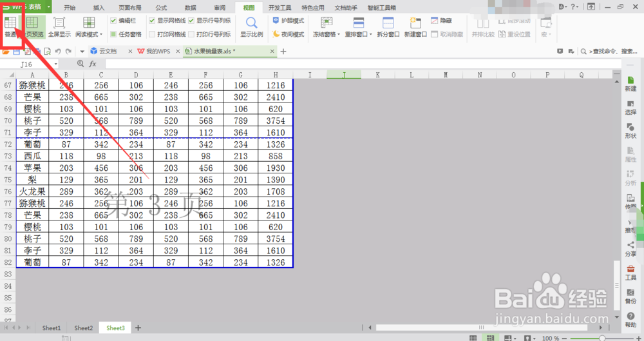Switch to 普通 normal view

pos(10,27)
